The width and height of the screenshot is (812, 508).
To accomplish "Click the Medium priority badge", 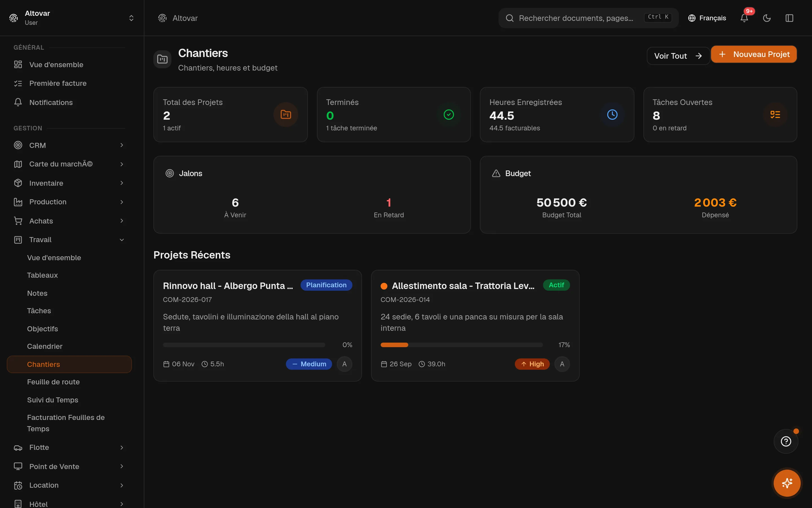I will (x=309, y=364).
